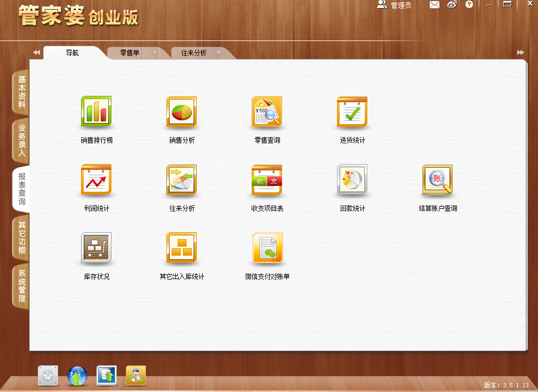Image resolution: width=538 pixels, height=392 pixels.
Task: Click the globe upload icon in bottom dock
Action: coord(77,376)
